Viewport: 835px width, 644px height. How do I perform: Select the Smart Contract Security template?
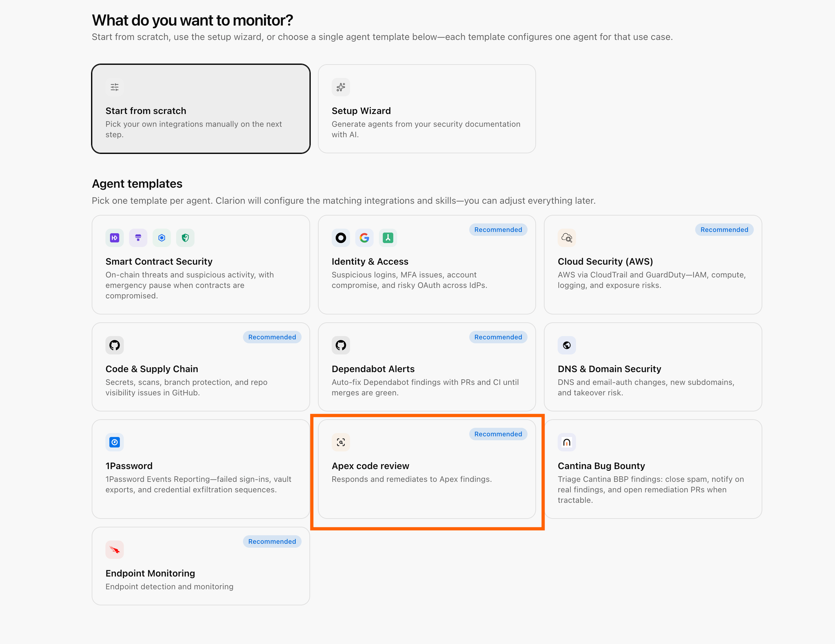pos(201,265)
